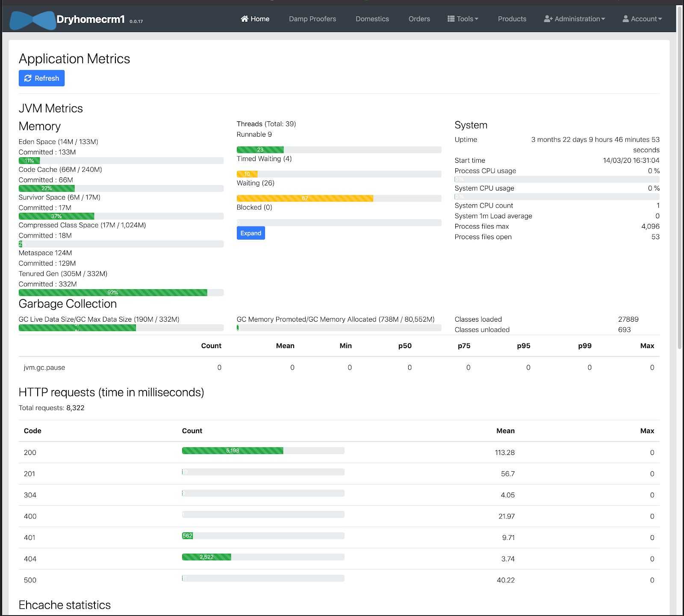Click the 404 status count bar
Viewport: 684px width, 616px height.
tap(206, 557)
